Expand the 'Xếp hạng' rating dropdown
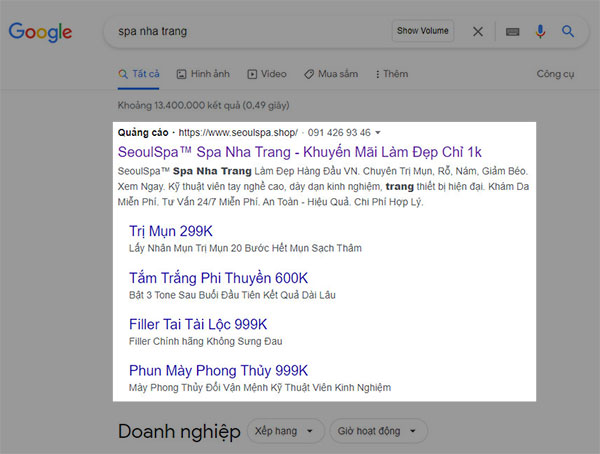600x454 pixels. (286, 431)
